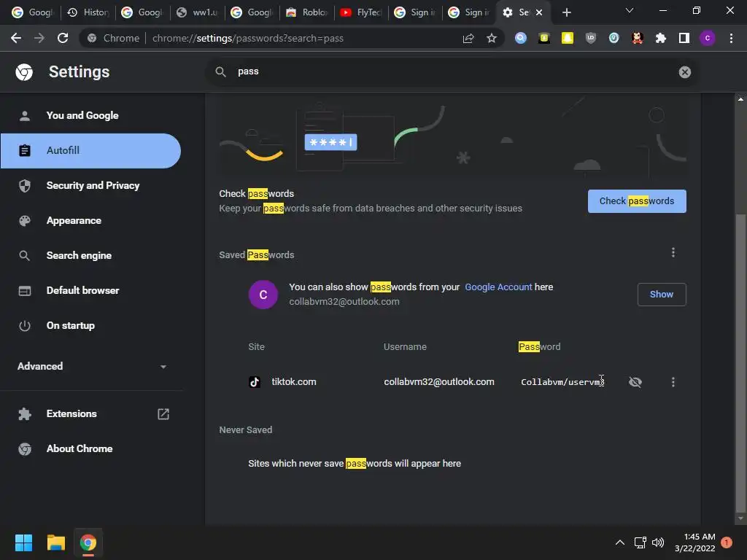Click the clock showing 1:45 AM
This screenshot has width=747, height=560.
coord(700,537)
